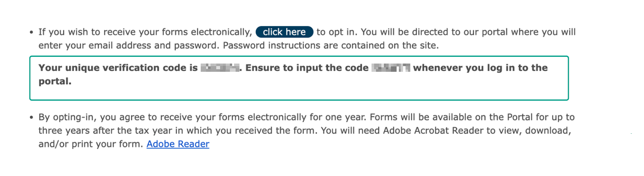
Task: Click the 'and/or print your form.' text
Action: (91, 144)
